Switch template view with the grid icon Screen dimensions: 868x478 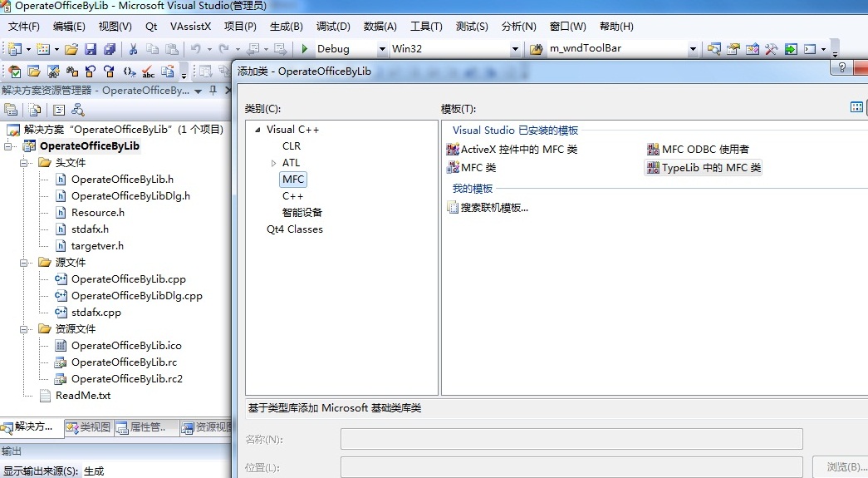point(856,107)
